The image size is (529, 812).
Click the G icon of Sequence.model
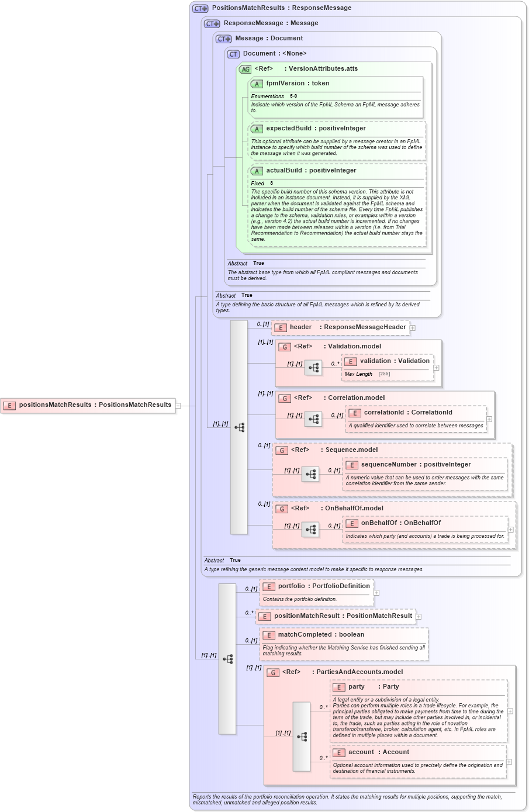281,450
